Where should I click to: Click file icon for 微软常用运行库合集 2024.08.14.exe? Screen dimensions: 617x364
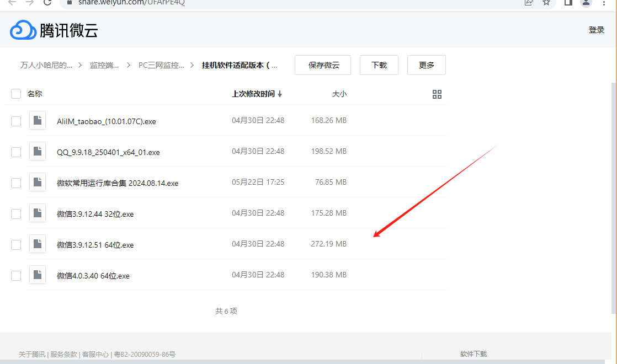[38, 182]
